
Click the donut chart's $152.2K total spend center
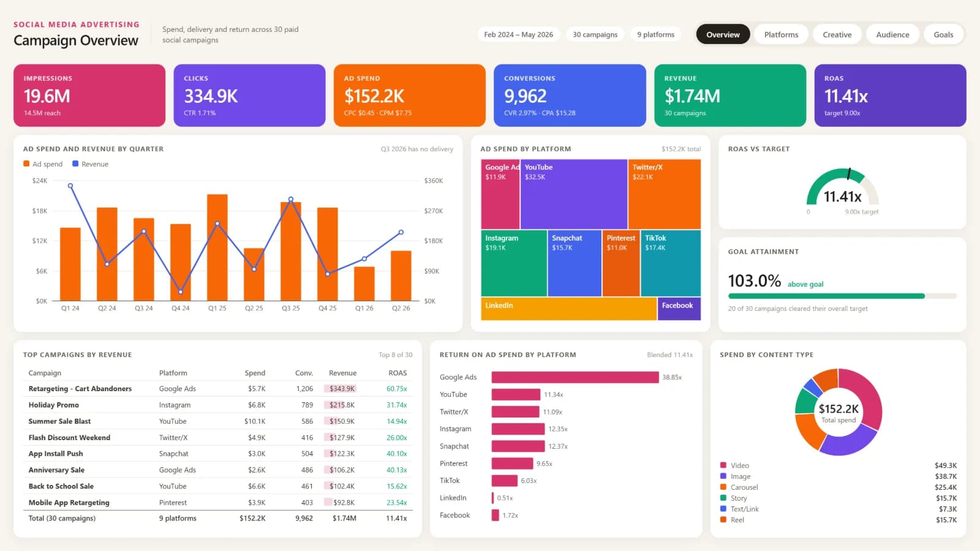839,413
